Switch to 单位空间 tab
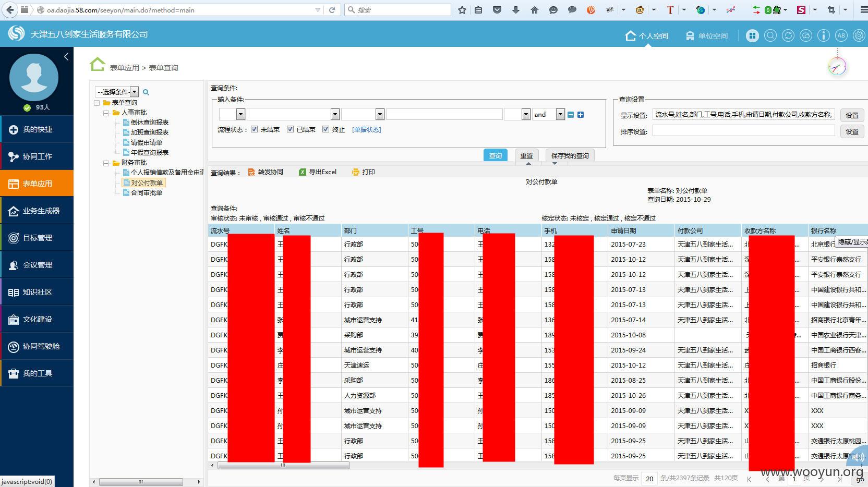Viewport: 868px width, 487px height. tap(706, 35)
